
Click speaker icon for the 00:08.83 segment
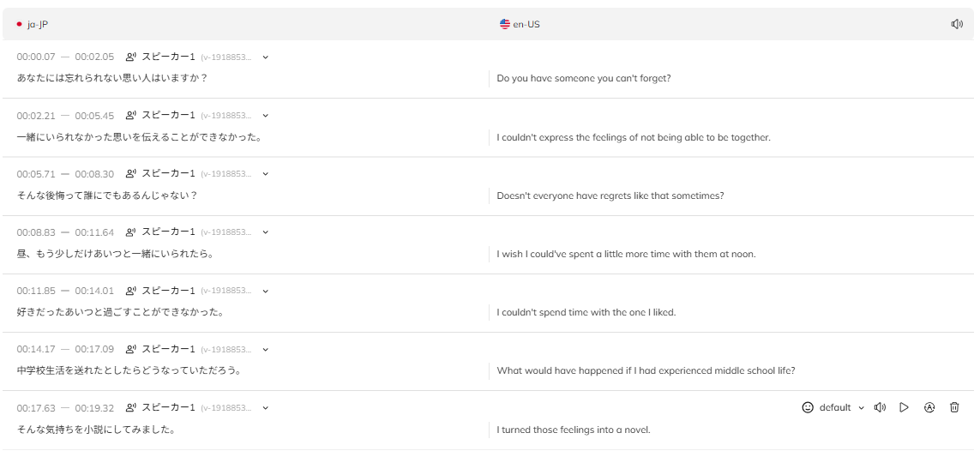[130, 231]
